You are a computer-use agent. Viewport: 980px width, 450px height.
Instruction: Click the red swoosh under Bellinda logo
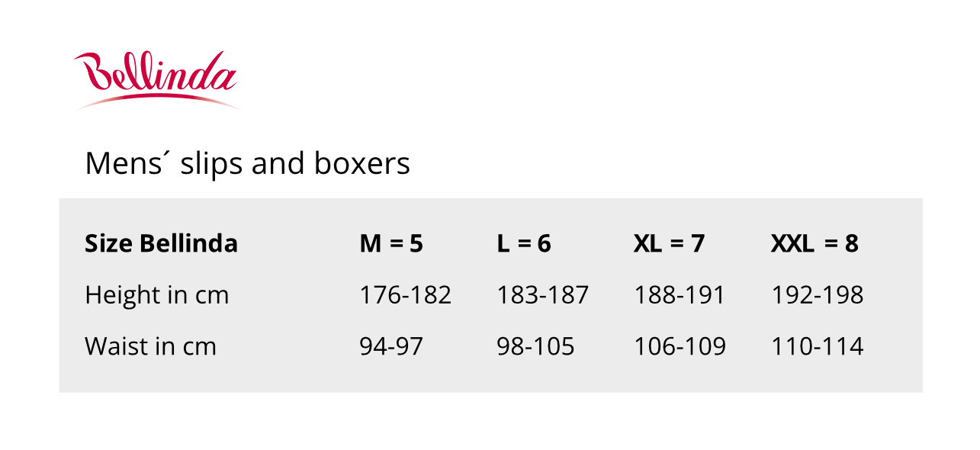[157, 101]
